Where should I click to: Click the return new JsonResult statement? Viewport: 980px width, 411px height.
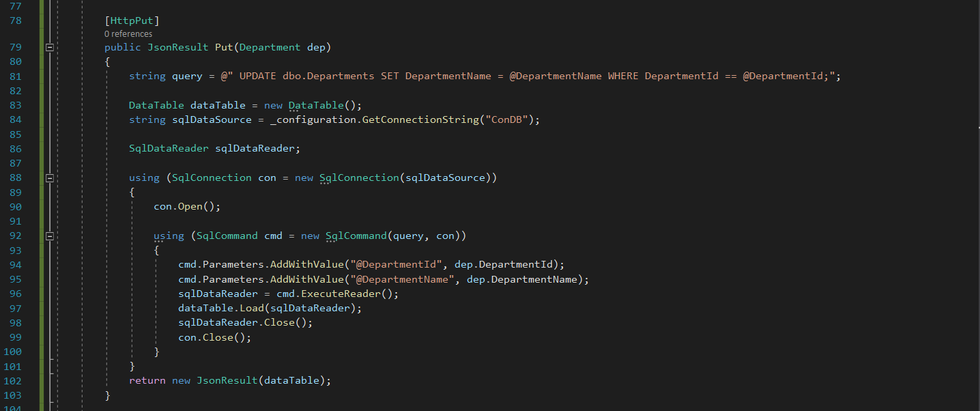pos(229,381)
